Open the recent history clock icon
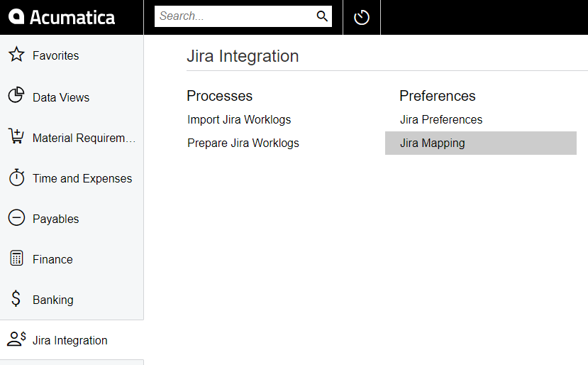 click(x=362, y=17)
